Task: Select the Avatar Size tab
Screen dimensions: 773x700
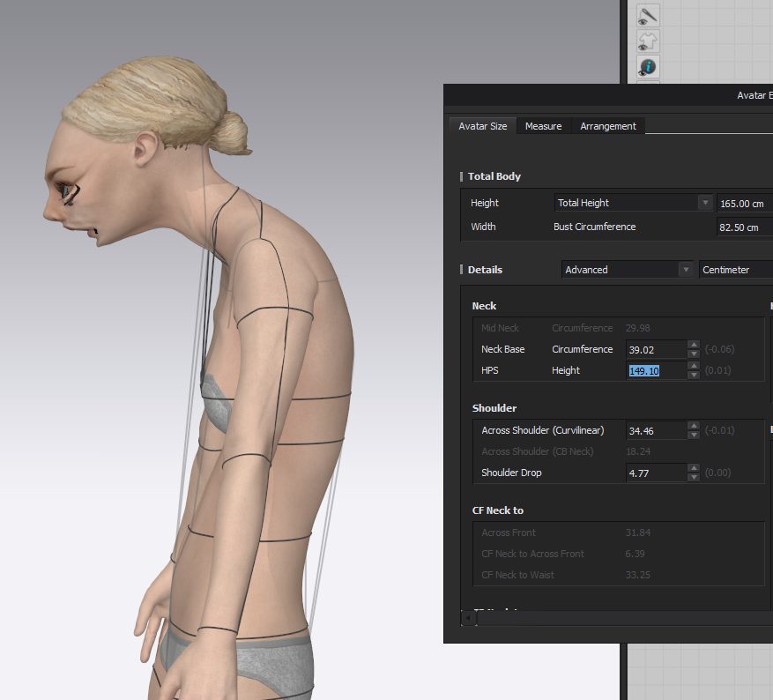Action: coord(482,126)
